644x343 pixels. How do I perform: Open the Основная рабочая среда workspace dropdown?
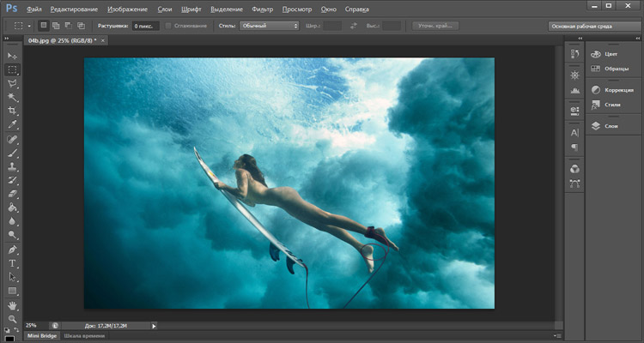[x=596, y=27]
